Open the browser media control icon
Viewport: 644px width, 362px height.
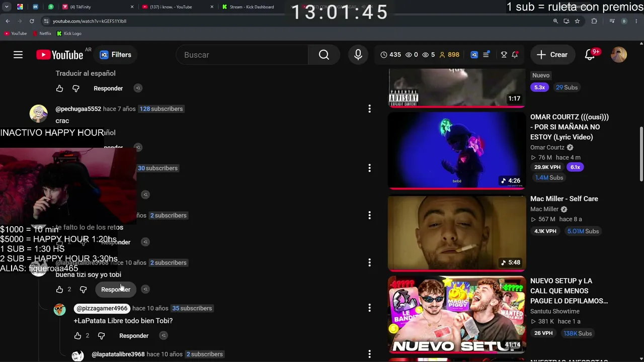coord(612,21)
